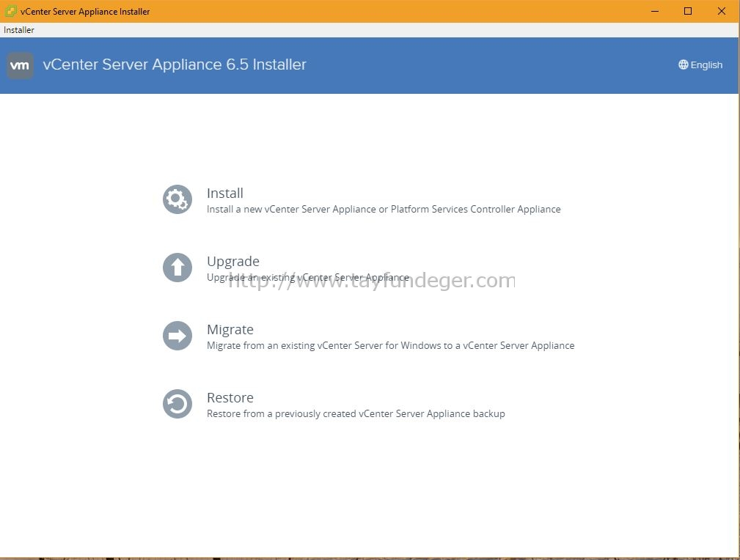Viewport: 740px width, 560px height.
Task: Click the Restore circular-arrow icon
Action: [x=177, y=404]
